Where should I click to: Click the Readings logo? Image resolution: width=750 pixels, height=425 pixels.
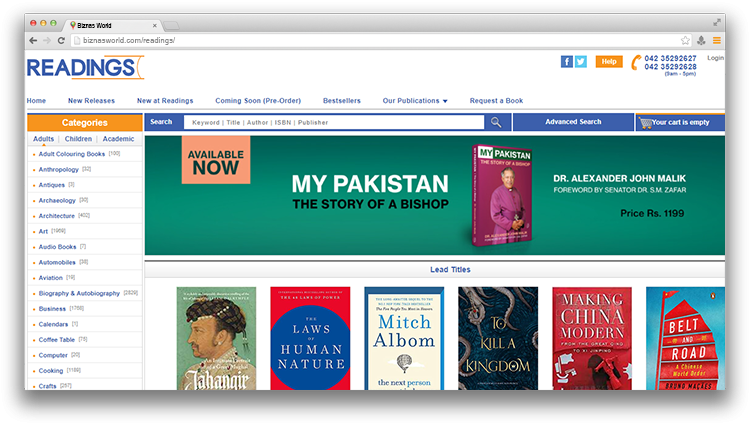coord(84,68)
